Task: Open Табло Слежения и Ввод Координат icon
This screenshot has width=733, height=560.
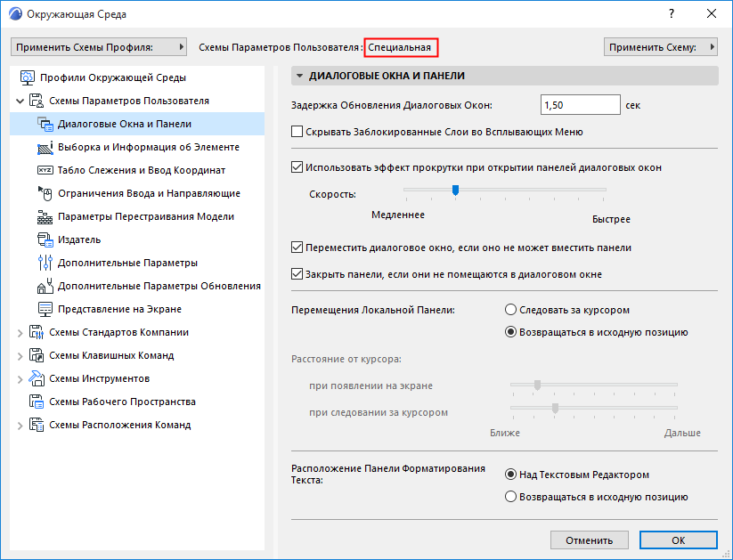Action: pos(45,170)
